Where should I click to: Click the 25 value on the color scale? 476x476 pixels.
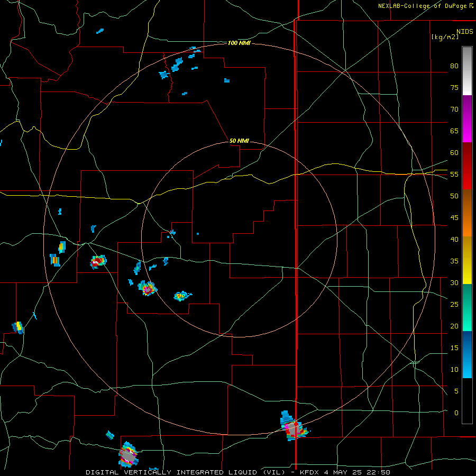pos(454,305)
